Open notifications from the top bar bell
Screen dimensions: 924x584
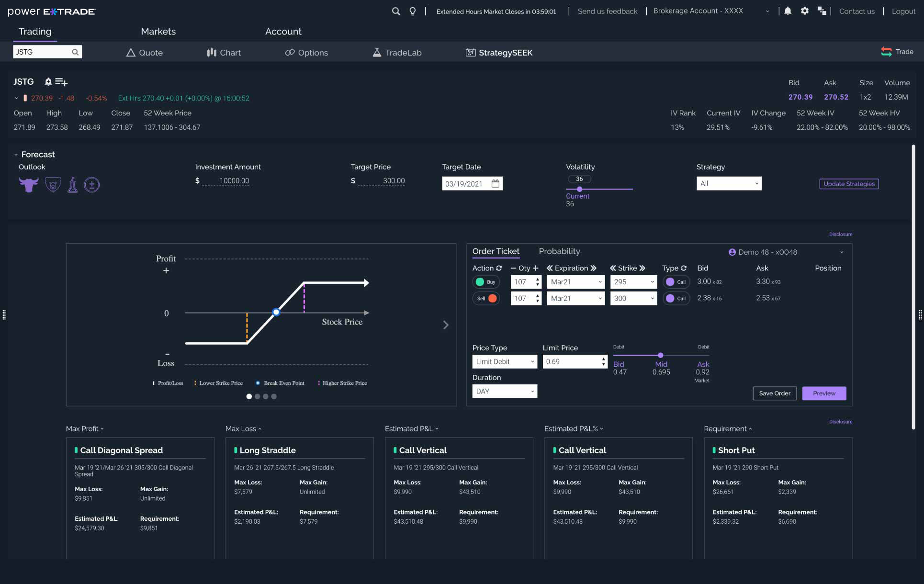787,11
